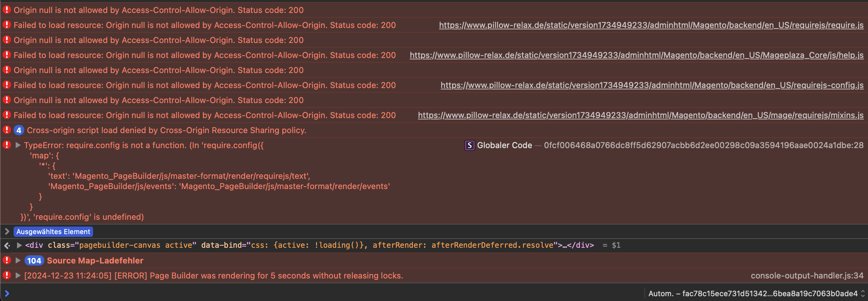Screen dimensions: 868x301
Task: Open the requirejs-config.js resource link
Action: tap(652, 85)
